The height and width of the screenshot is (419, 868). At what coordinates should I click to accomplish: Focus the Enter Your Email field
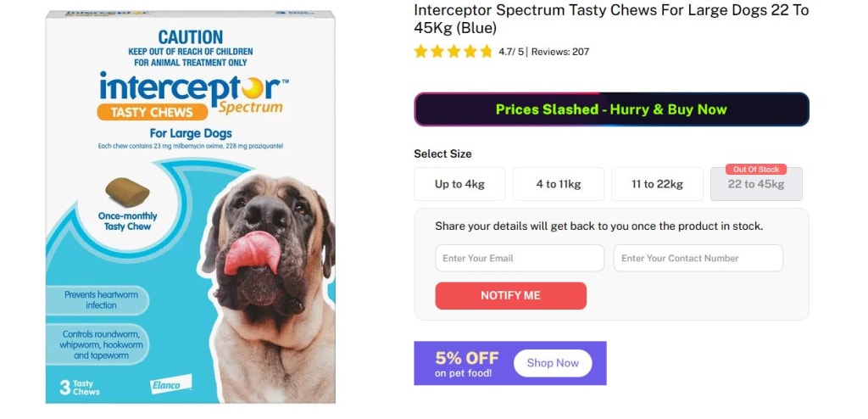tap(519, 258)
